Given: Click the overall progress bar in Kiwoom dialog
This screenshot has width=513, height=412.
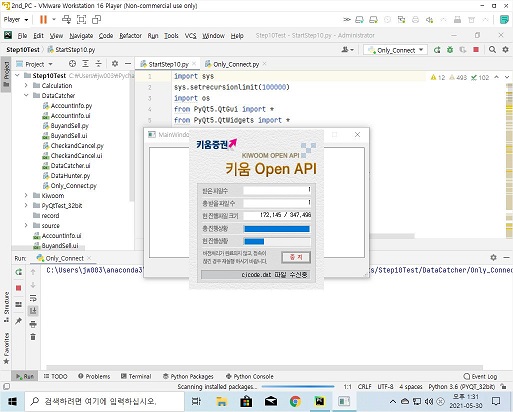Looking at the screenshot, I should coord(277,229).
